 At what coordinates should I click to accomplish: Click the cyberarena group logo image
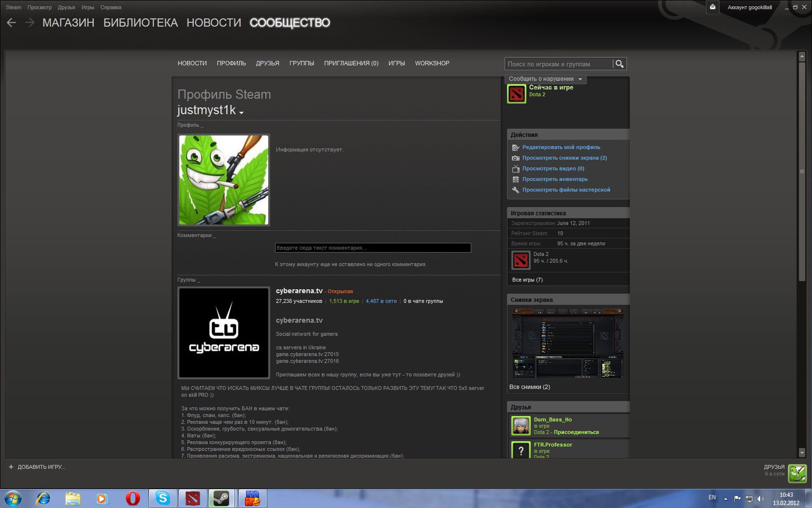click(224, 333)
